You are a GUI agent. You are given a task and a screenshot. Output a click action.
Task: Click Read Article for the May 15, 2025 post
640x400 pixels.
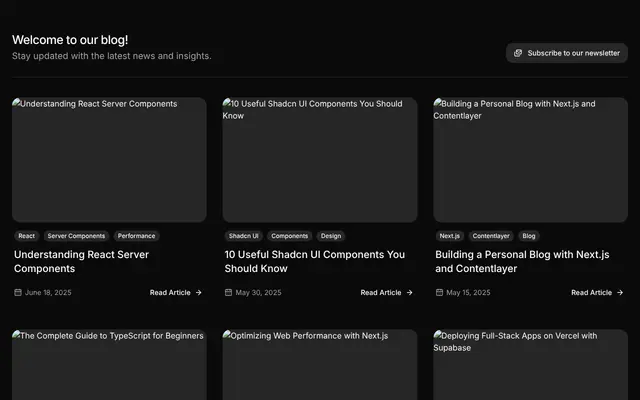point(597,293)
